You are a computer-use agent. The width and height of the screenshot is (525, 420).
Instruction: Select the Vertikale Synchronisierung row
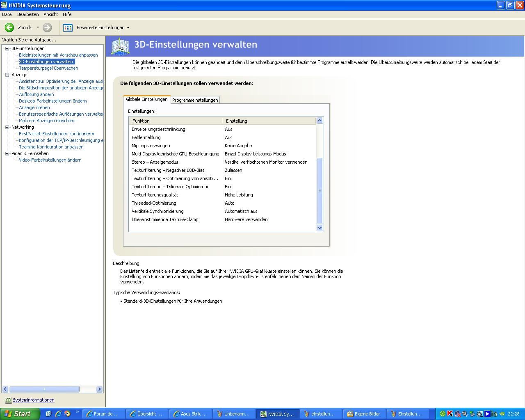pos(223,211)
